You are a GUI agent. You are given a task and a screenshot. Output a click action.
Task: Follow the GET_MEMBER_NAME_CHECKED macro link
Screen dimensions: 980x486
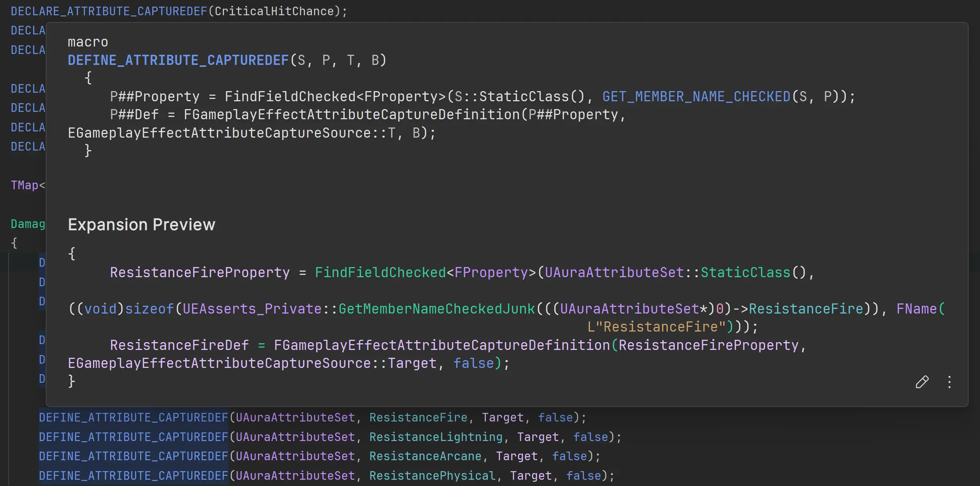pos(696,97)
